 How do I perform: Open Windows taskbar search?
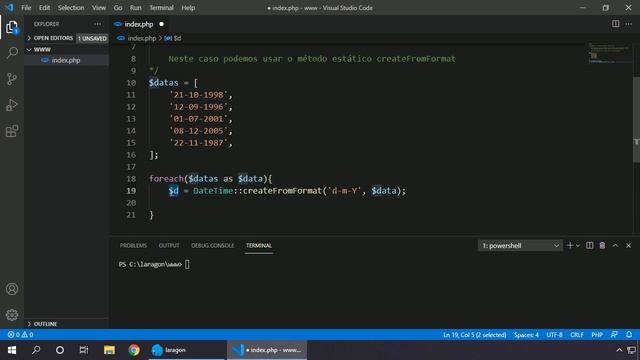(x=36, y=350)
